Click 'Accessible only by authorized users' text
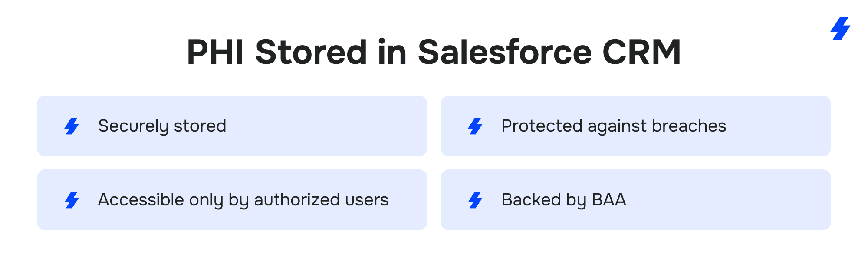Screen dimensions: 868x265 click(243, 200)
